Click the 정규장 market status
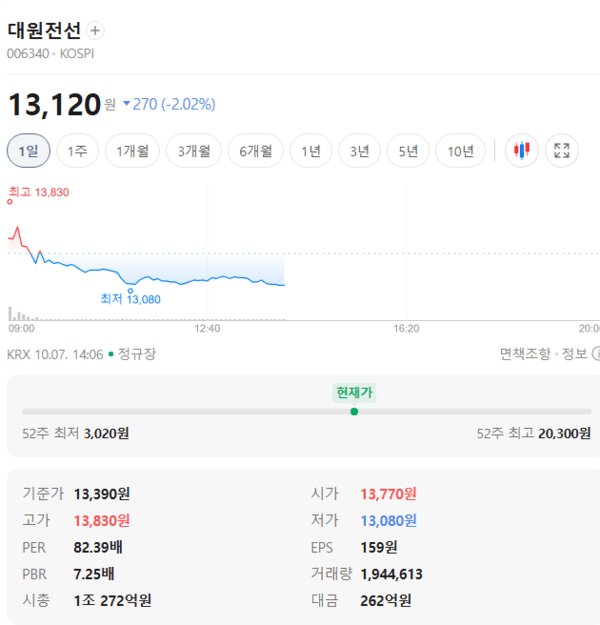600x625 pixels. click(137, 354)
